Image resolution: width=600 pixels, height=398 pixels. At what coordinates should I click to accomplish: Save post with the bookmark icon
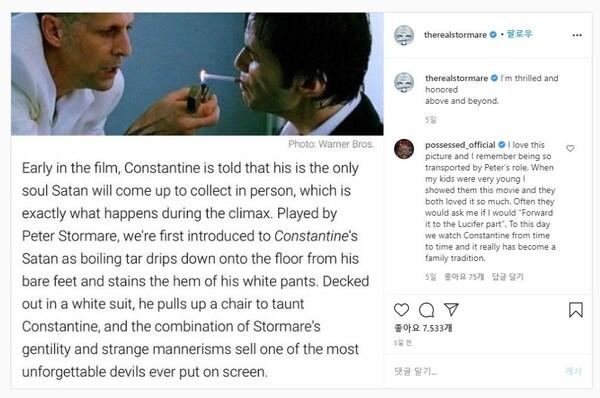tap(576, 310)
